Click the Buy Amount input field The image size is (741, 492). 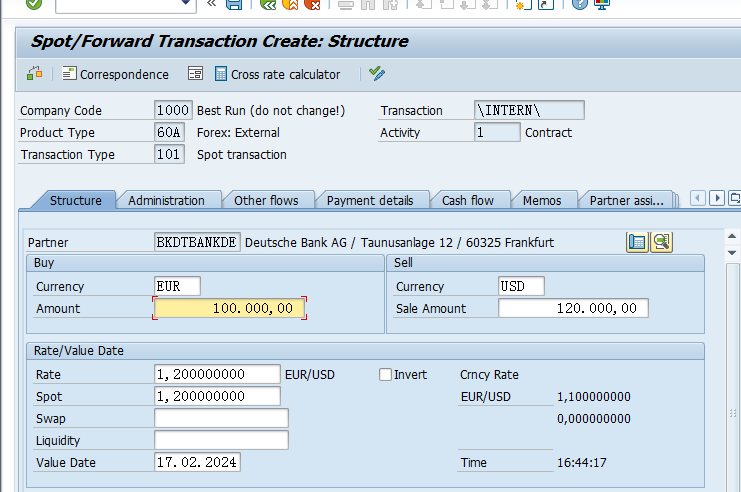point(229,309)
